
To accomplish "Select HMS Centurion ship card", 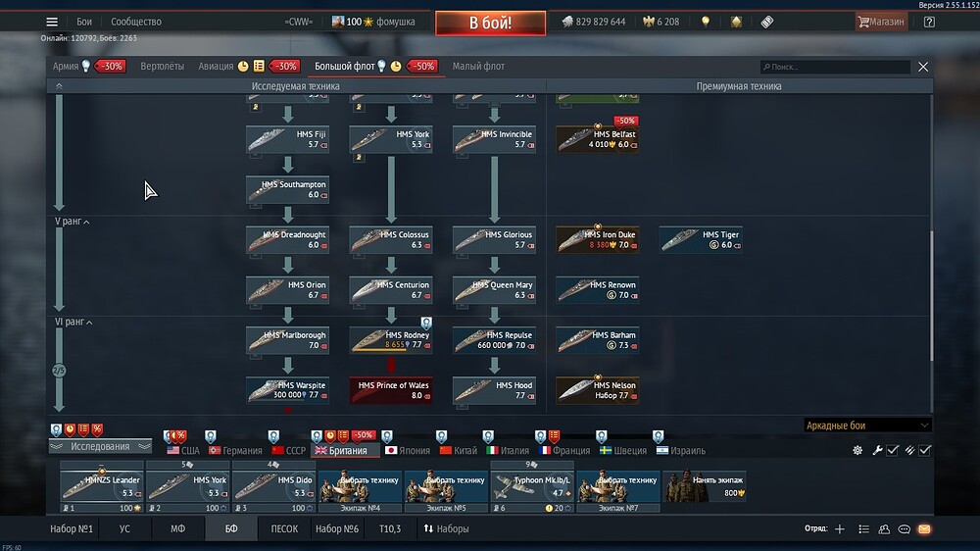I will 391,290.
